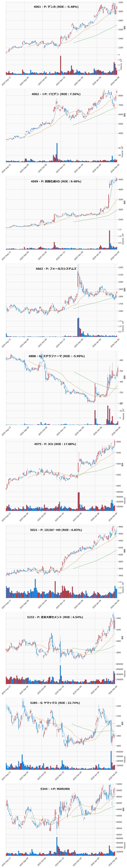Click the 4061 デンカ chart title
The width and height of the screenshot is (127, 868).
click(x=56, y=7)
